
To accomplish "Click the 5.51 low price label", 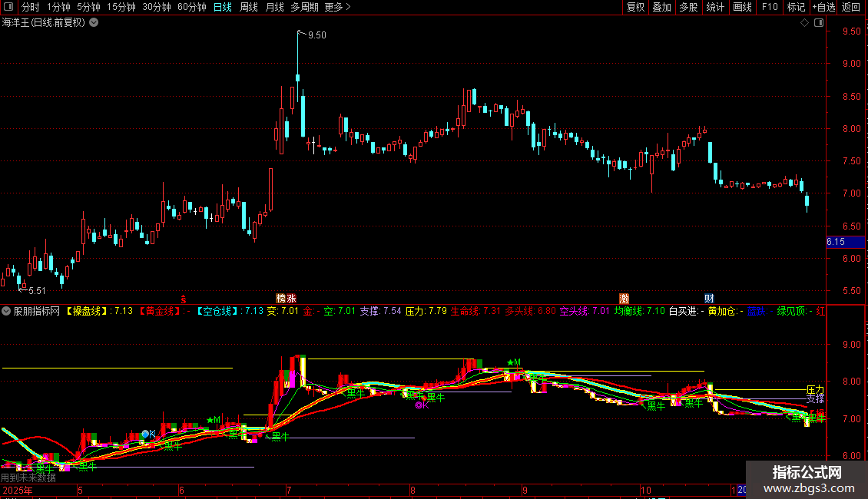I will point(37,290).
